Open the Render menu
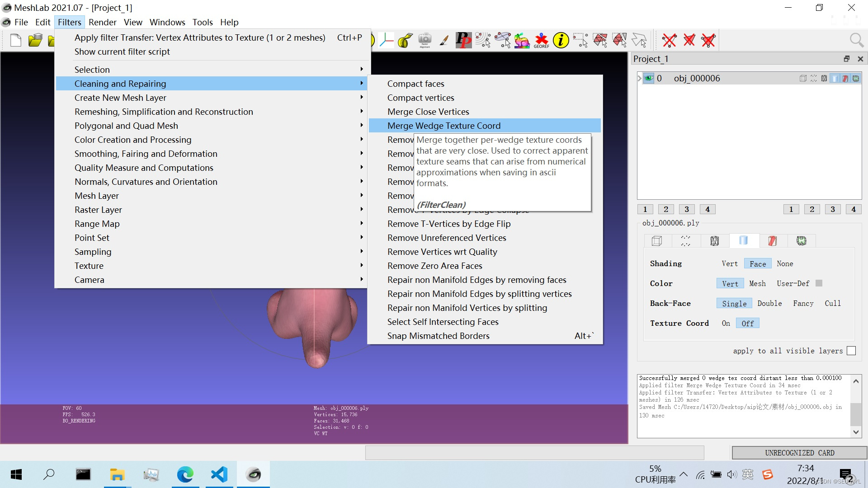The width and height of the screenshot is (868, 488). [x=102, y=22]
